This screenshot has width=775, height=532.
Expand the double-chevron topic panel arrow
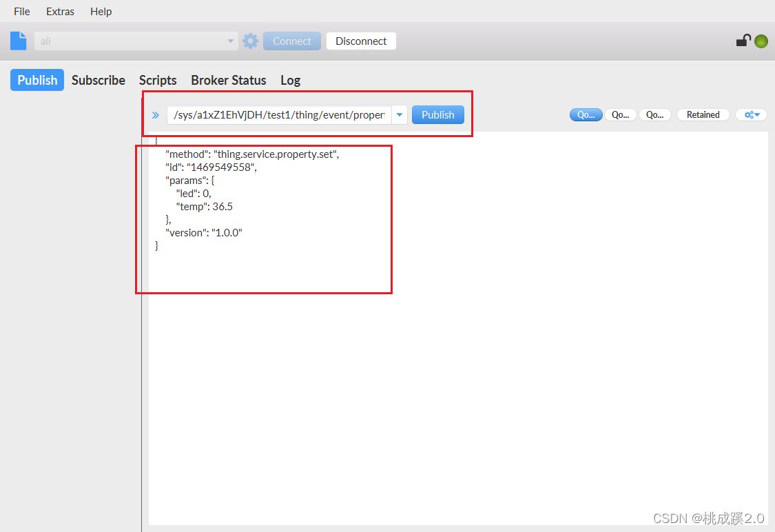pos(156,115)
